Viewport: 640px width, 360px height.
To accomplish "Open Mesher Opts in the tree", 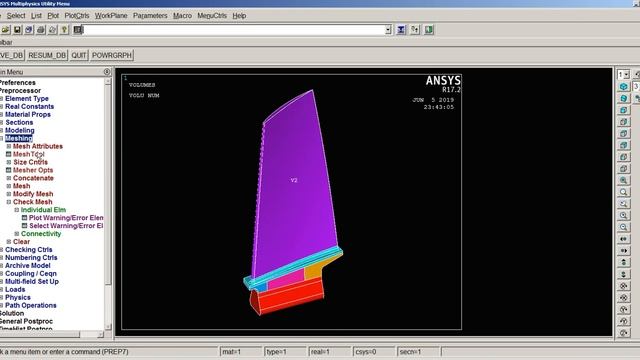I will point(33,170).
